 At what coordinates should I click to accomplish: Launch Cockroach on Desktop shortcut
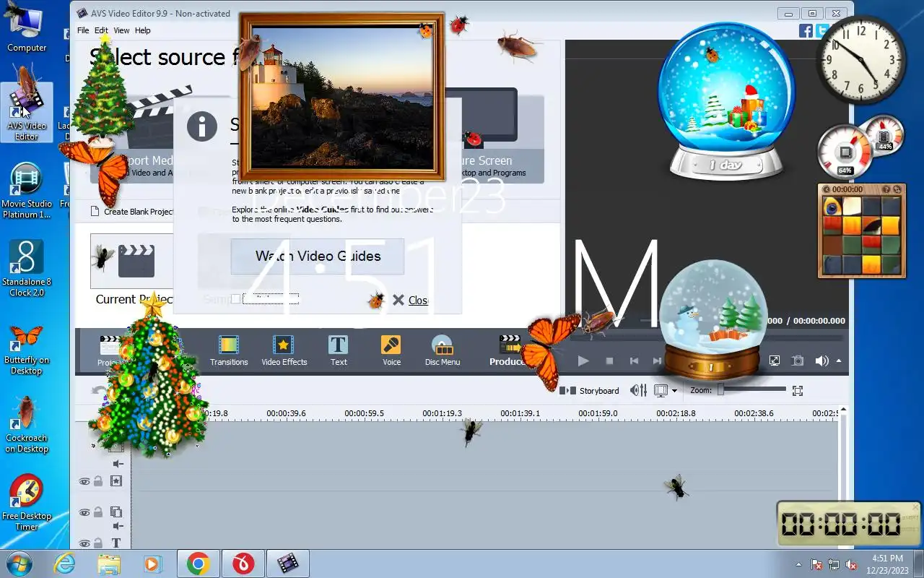click(27, 425)
